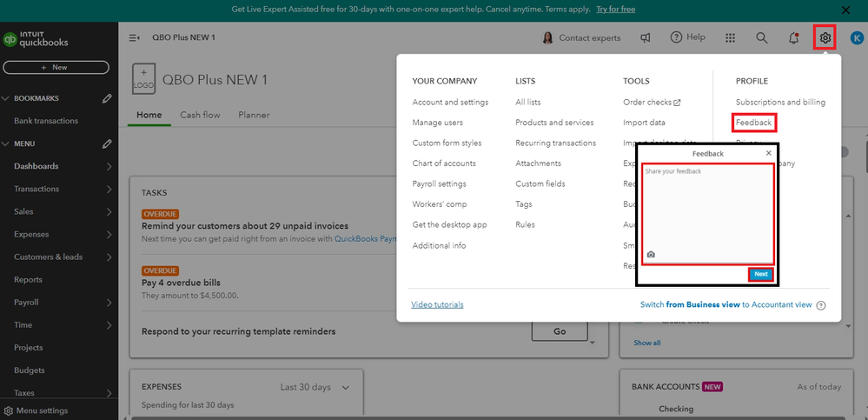Open the apps grid icon
The width and height of the screenshot is (868, 420).
730,37
